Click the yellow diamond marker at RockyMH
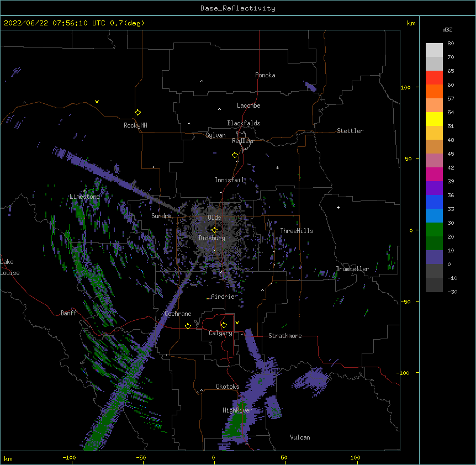 (138, 113)
